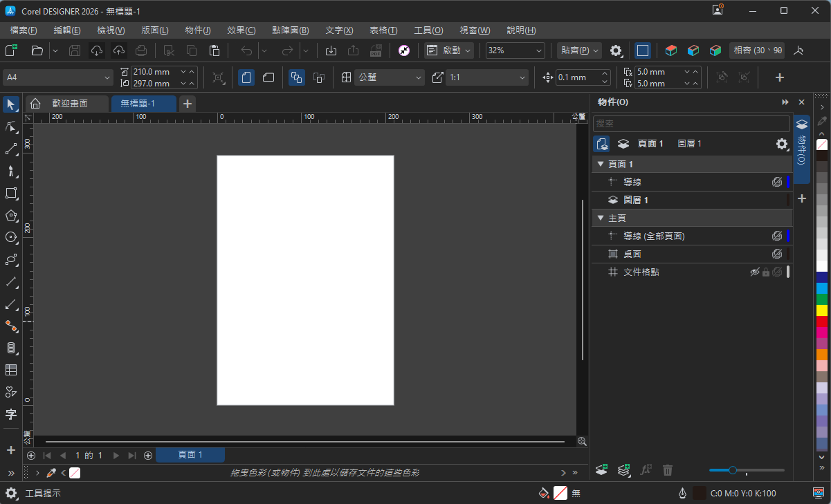Open the A4 page size dropdown
The width and height of the screenshot is (831, 504).
pos(58,77)
